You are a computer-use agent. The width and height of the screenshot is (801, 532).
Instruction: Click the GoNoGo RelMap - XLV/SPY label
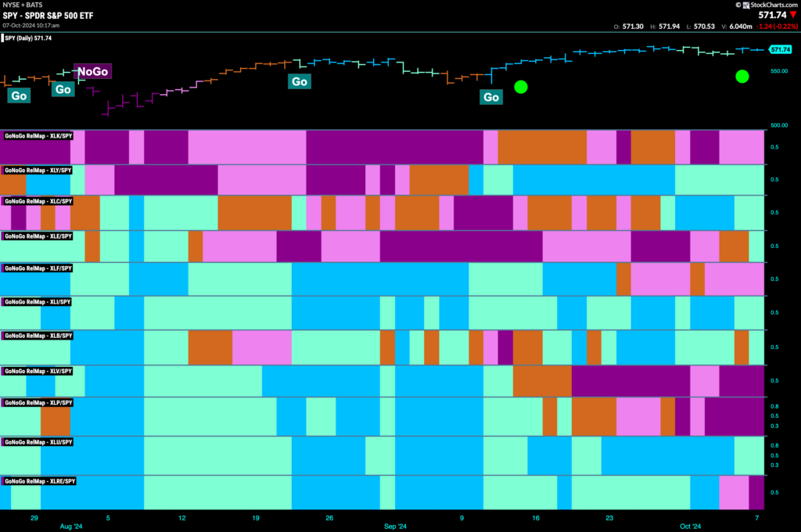pyautogui.click(x=38, y=371)
